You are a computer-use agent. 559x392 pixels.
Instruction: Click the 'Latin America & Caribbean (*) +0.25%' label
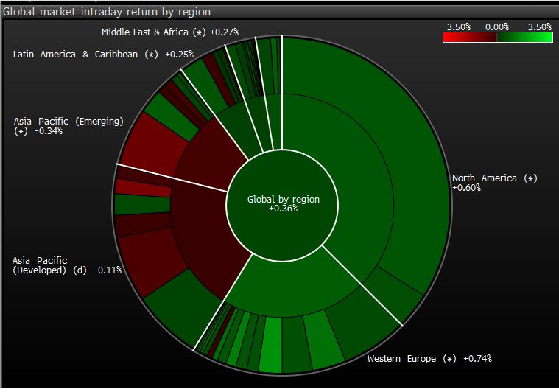point(103,55)
